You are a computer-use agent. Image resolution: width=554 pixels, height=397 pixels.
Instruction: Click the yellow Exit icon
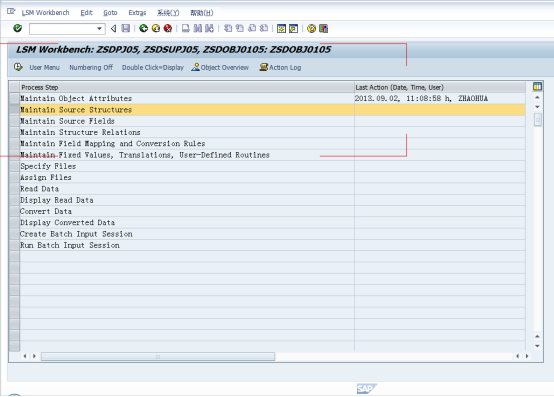tap(156, 29)
